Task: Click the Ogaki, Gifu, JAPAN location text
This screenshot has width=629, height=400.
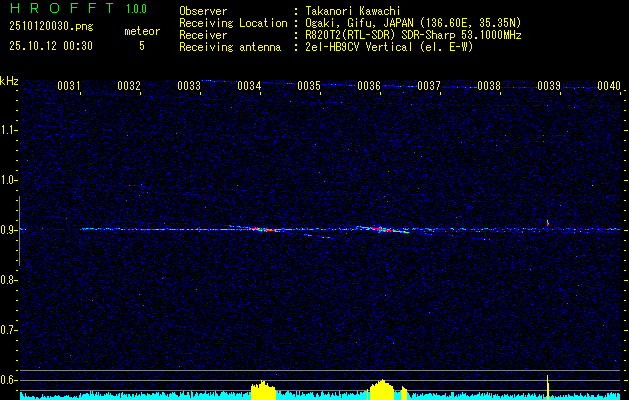Action: point(413,23)
